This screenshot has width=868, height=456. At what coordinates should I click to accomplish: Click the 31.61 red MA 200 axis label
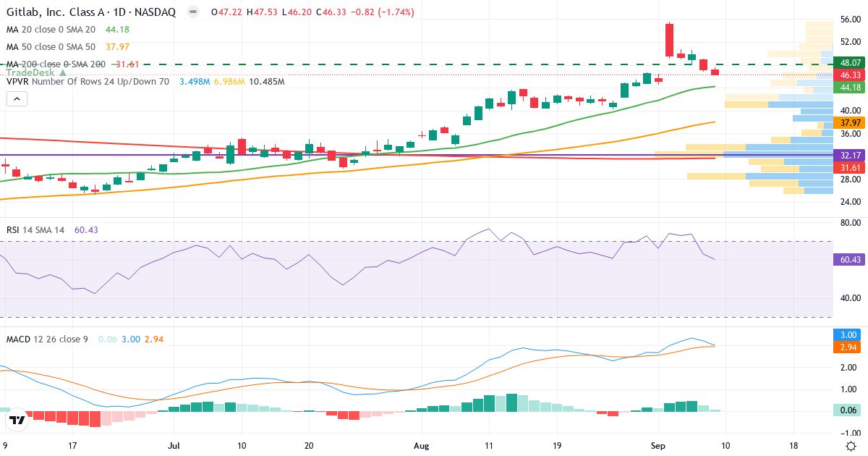point(849,167)
